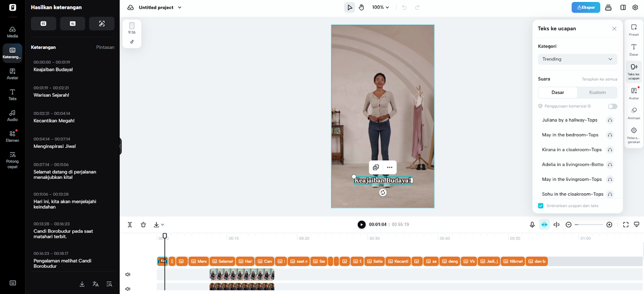Viewport: 644px width, 294px height.
Task: Open the layout stack icon near Ekspor
Action: [608, 8]
